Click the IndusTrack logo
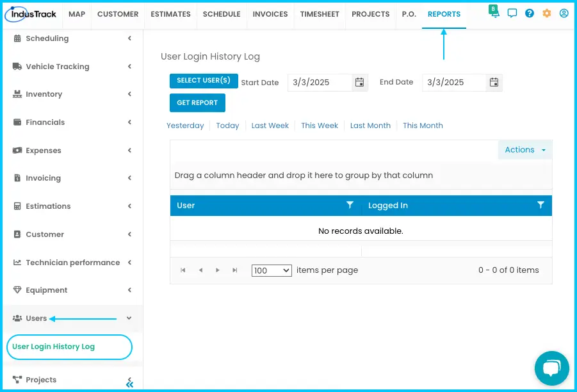This screenshot has width=577, height=392. [x=31, y=14]
